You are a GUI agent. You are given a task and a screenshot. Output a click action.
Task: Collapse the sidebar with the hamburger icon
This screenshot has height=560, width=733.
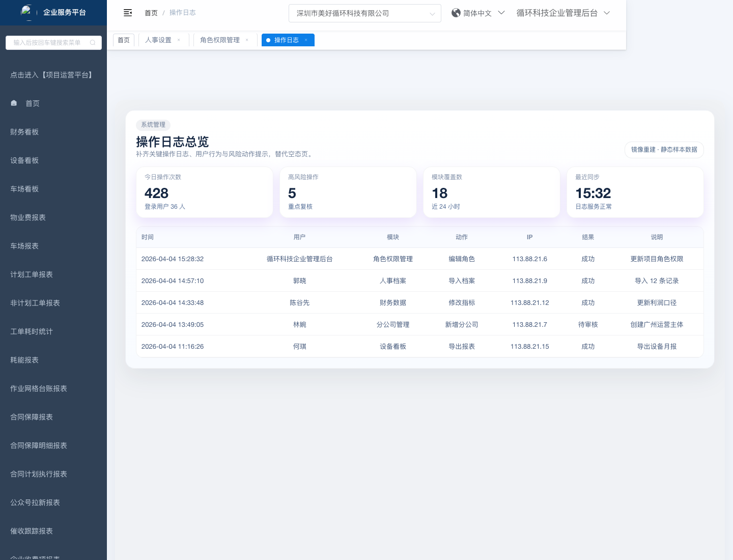(128, 13)
